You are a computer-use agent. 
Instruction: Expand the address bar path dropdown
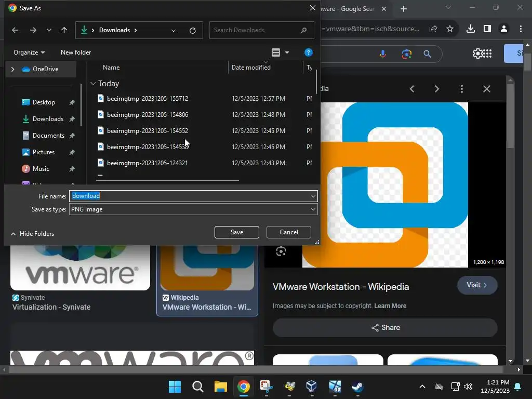[174, 31]
